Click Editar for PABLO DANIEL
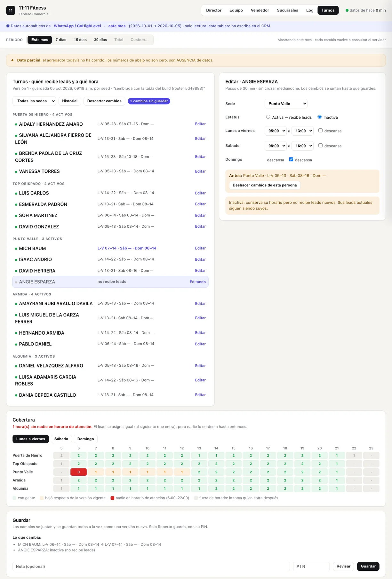The height and width of the screenshot is (579, 392). (200, 344)
